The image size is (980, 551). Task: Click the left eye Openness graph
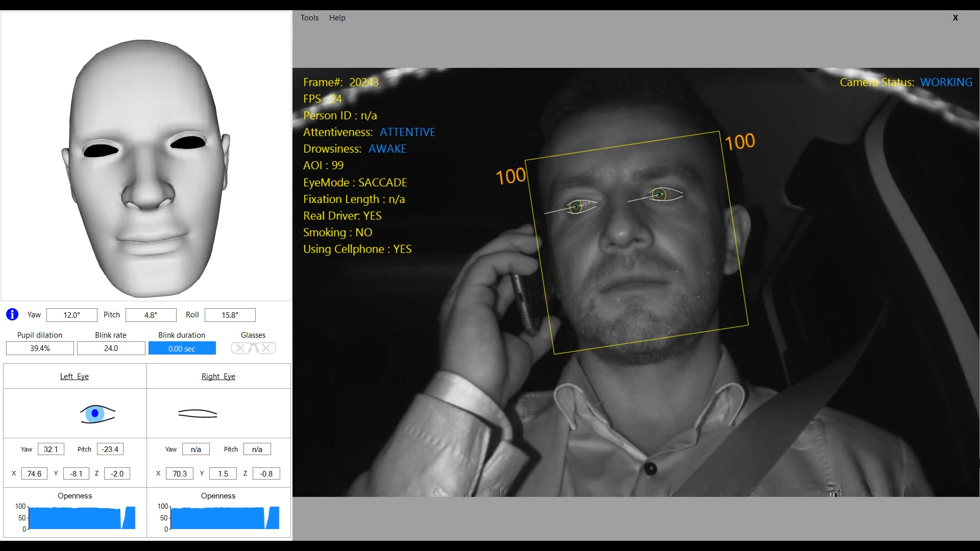pos(82,518)
